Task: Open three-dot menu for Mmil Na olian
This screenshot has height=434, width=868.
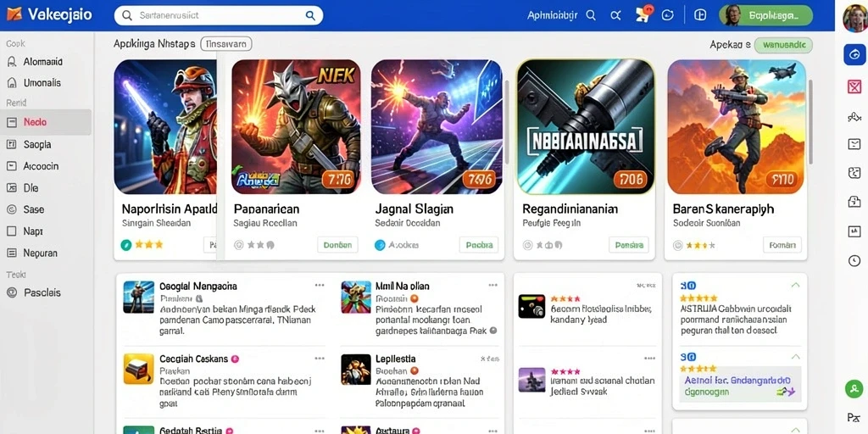Action: tap(492, 286)
